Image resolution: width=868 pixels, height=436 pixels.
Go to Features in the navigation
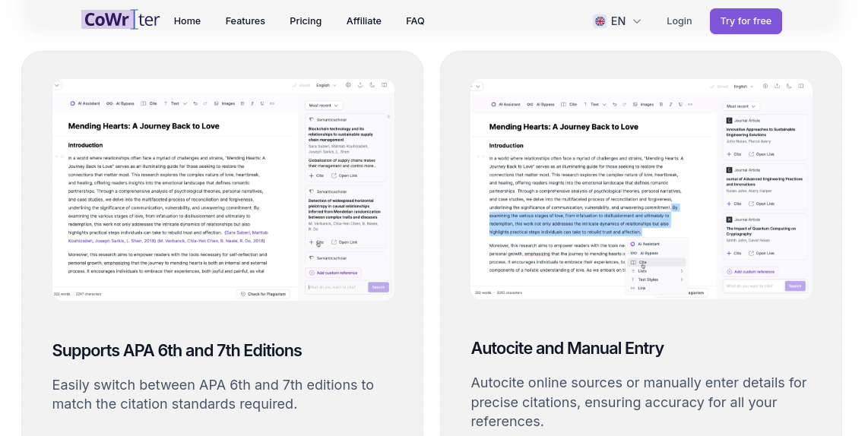click(x=246, y=21)
